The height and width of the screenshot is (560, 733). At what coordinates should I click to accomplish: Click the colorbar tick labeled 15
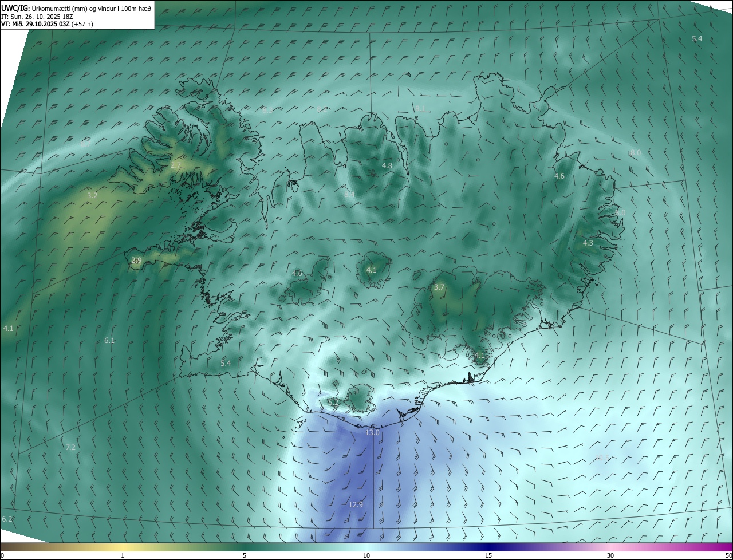(x=488, y=555)
